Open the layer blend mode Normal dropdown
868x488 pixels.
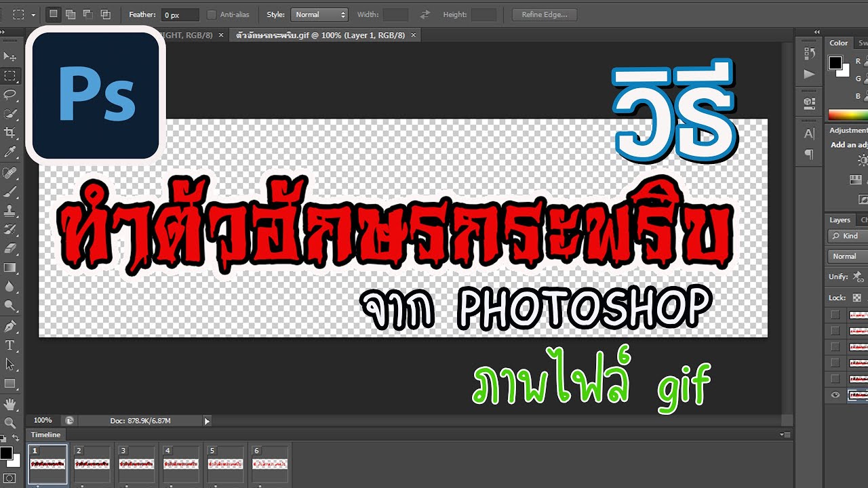coord(848,256)
